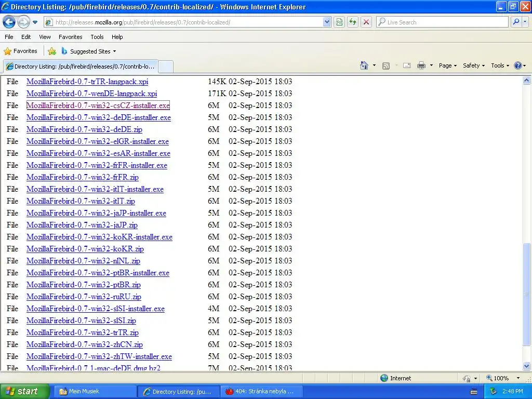This screenshot has width=532, height=399.
Task: Click the page scrollbar up arrow
Action: (527, 81)
